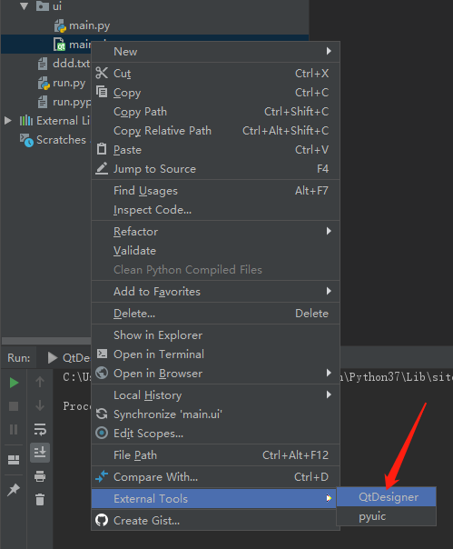Choose Copy Path from context menu
This screenshot has width=453, height=549.
tap(216, 111)
